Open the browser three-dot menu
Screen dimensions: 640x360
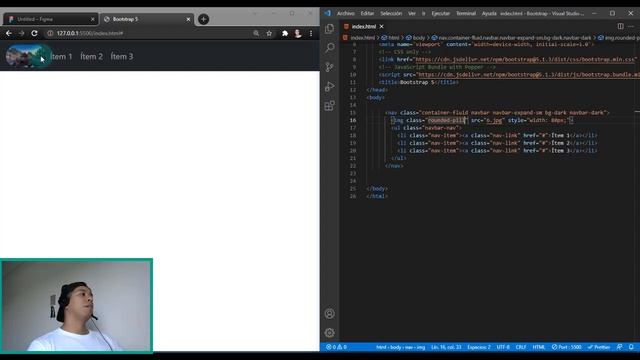311,33
